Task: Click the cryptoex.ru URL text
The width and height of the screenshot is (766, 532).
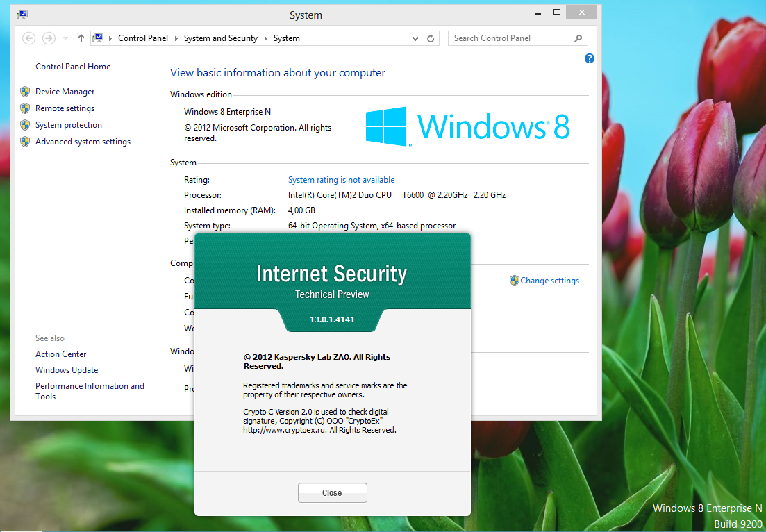Action: pos(284,430)
